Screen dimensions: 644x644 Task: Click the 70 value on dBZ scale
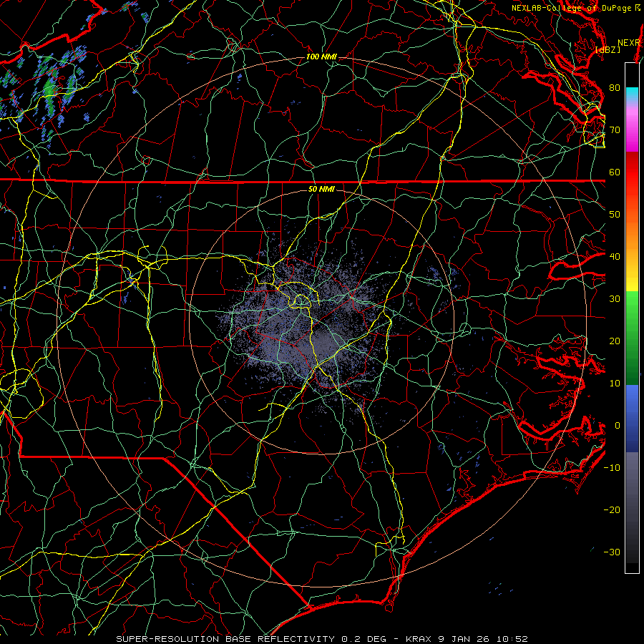click(x=615, y=130)
